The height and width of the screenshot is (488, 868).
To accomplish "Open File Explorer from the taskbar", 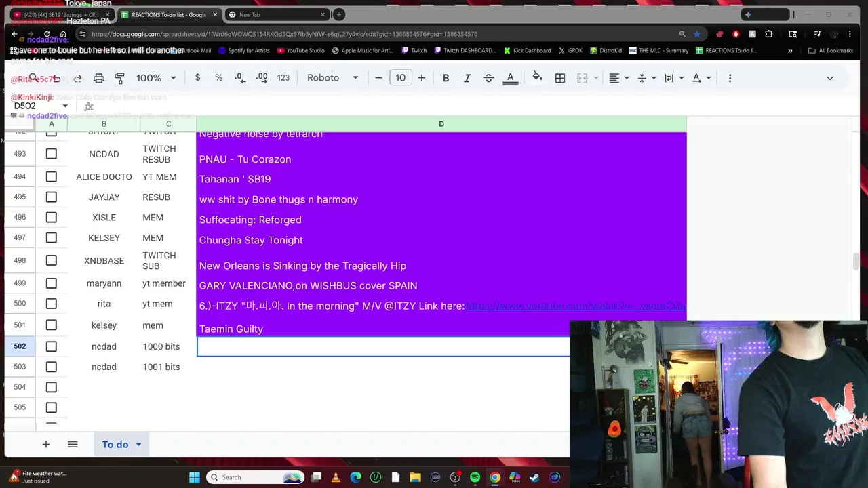I will pyautogui.click(x=415, y=477).
